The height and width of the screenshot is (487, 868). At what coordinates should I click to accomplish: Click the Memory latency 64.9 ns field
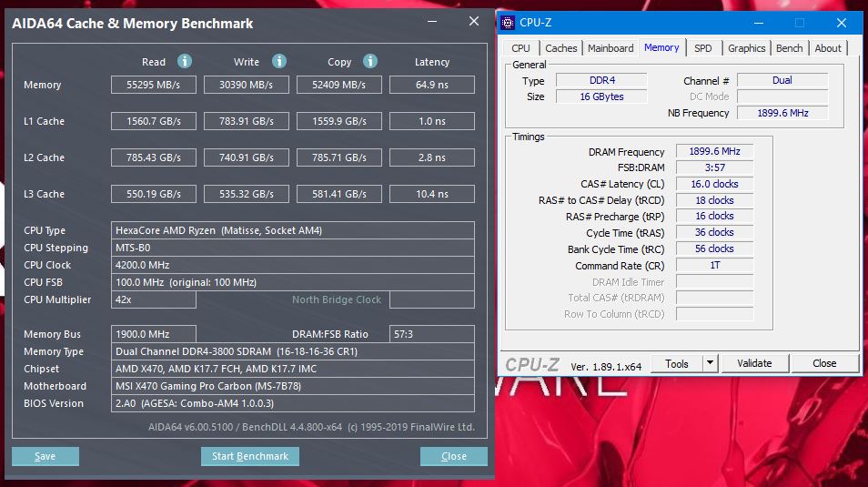coord(432,85)
